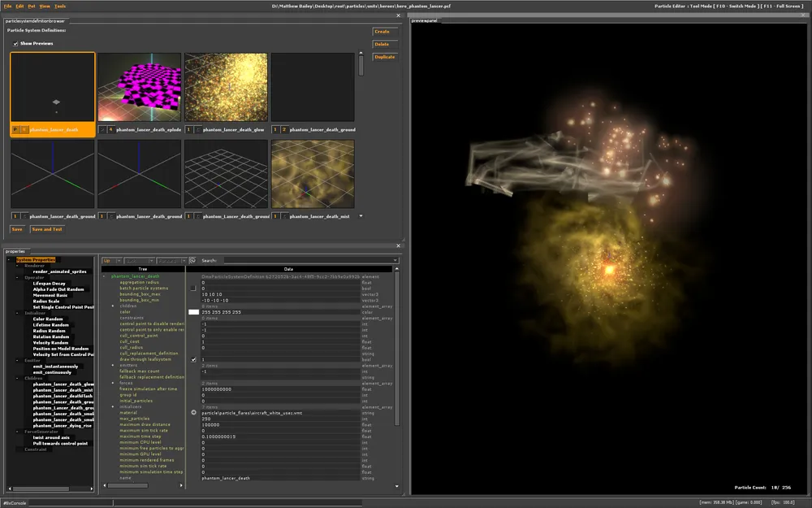
Task: Click the down arrow of the thumbnail browser scrollbar
Action: [361, 215]
